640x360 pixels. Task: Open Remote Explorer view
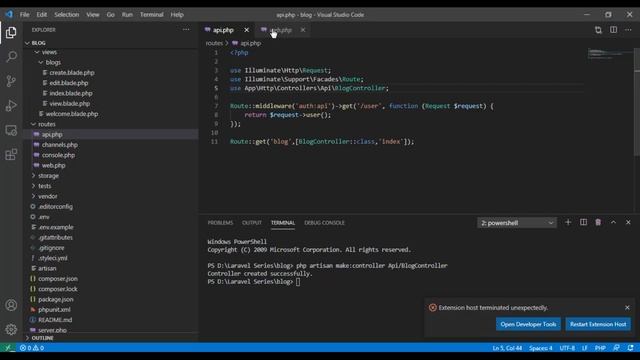11,130
